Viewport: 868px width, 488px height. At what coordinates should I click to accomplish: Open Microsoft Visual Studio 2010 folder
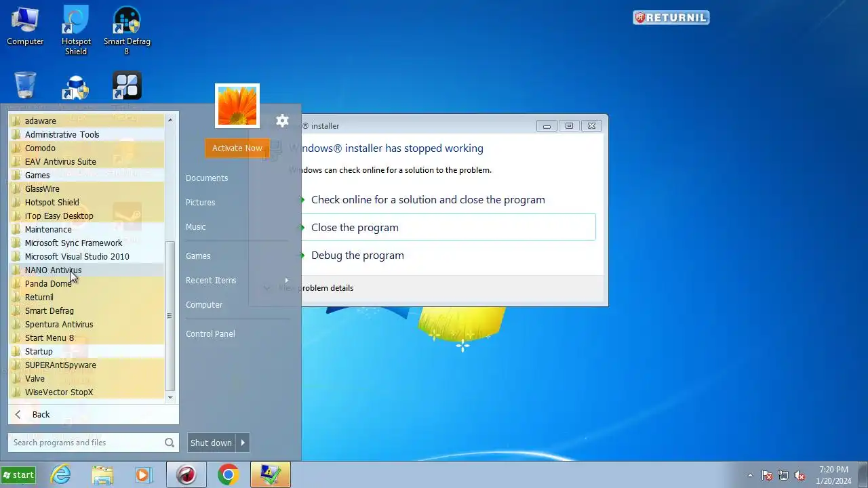coord(86,256)
